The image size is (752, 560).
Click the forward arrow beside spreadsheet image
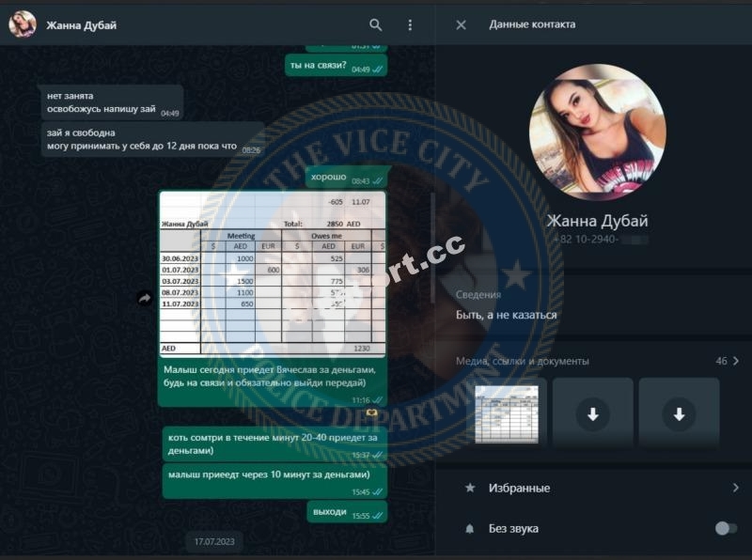[145, 298]
